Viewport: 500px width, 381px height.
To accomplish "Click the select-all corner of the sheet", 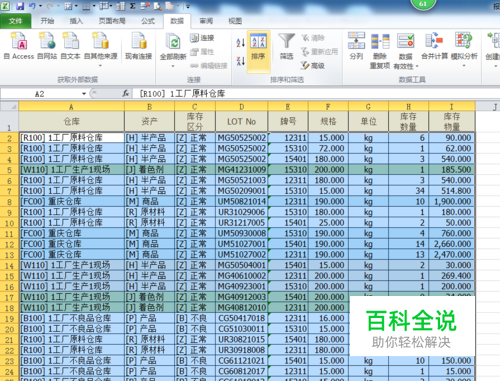I will point(9,106).
